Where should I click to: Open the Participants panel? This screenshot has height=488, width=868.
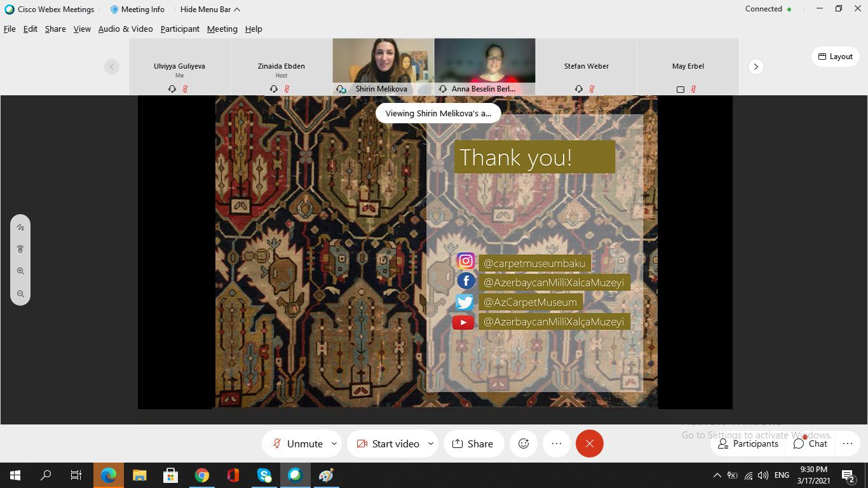coord(748,444)
